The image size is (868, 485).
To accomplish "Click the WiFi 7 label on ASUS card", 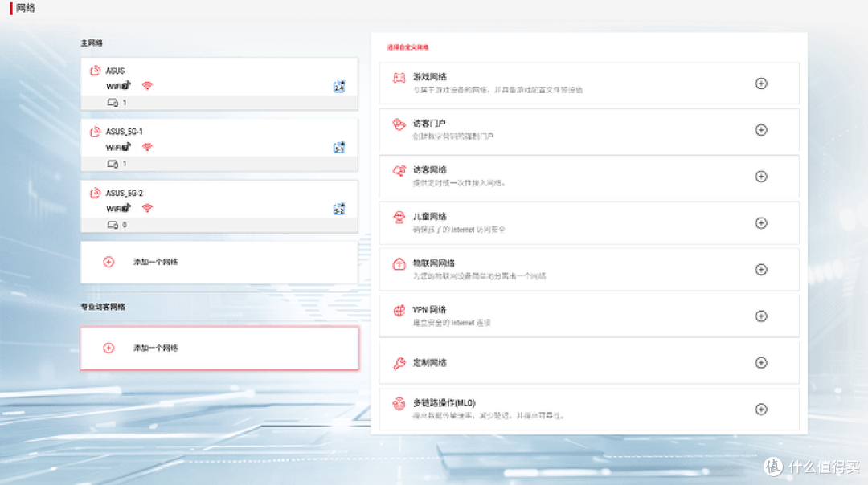I will pyautogui.click(x=118, y=86).
